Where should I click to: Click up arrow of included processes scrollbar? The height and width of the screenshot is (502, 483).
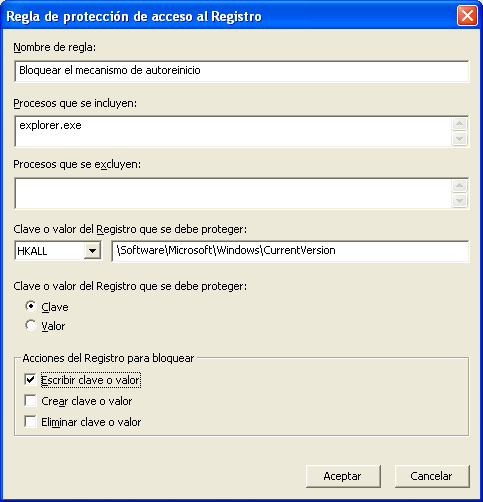click(x=460, y=124)
